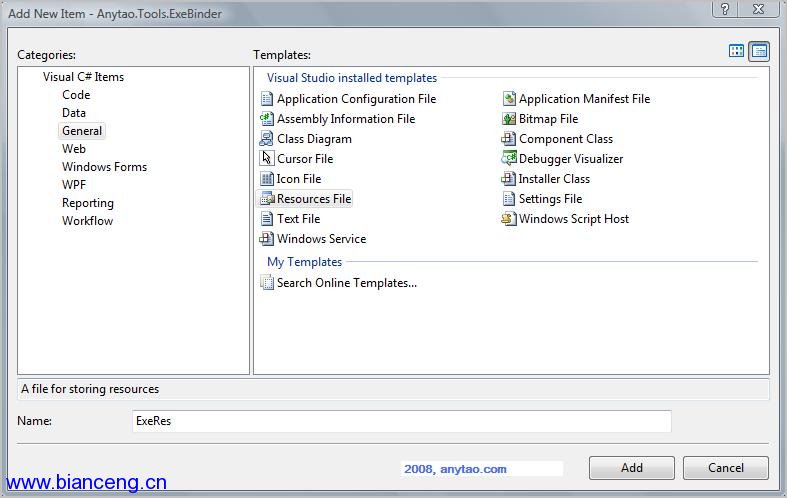
Task: Select the Web category
Action: pyautogui.click(x=74, y=149)
